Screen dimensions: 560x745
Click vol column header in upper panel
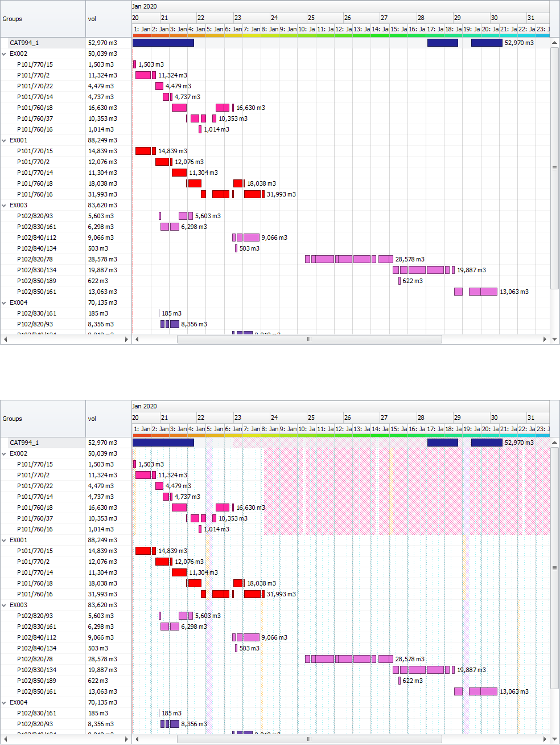[109, 19]
